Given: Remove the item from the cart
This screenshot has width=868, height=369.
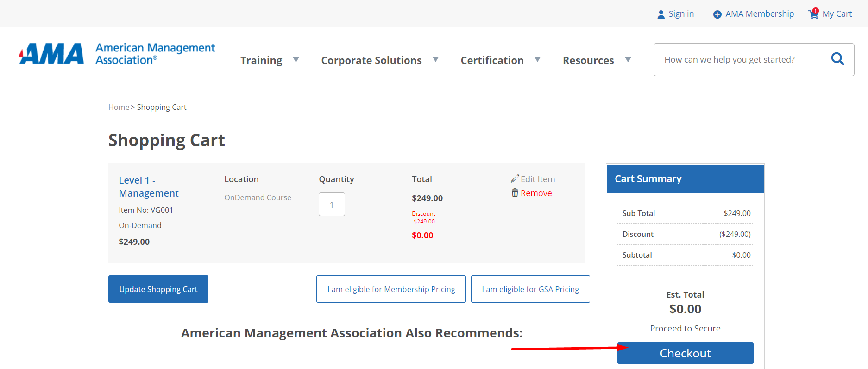Looking at the screenshot, I should coord(536,193).
